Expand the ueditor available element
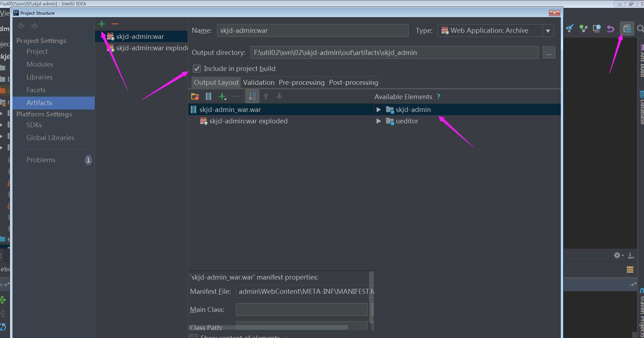The width and height of the screenshot is (644, 338). [x=379, y=121]
